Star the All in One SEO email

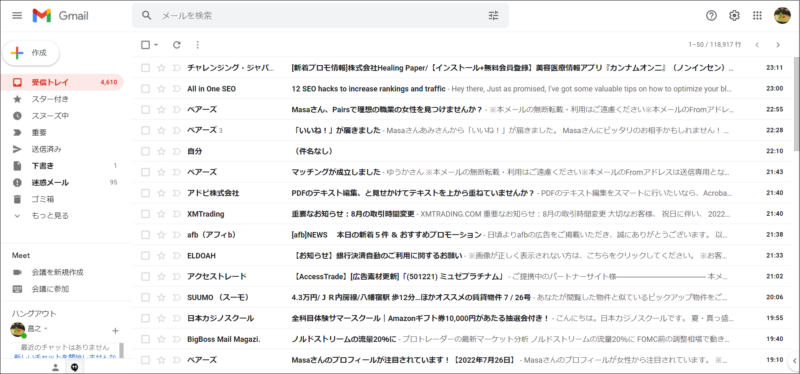click(x=161, y=89)
